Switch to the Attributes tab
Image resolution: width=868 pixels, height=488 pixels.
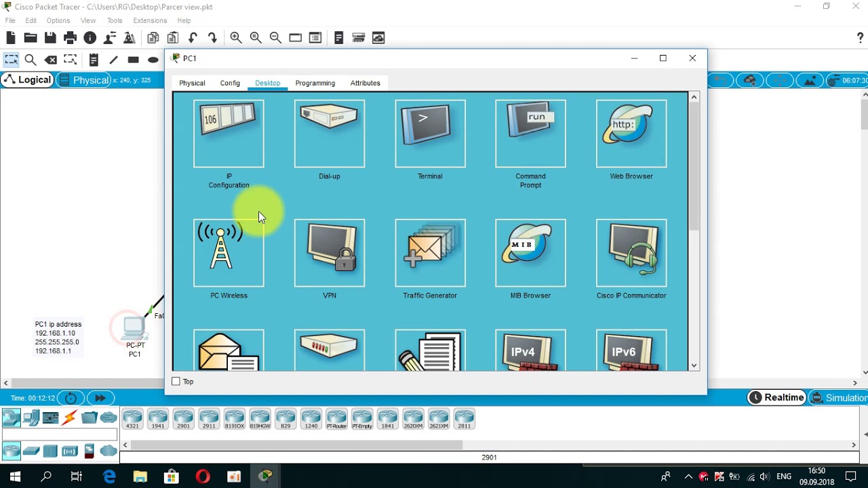366,83
